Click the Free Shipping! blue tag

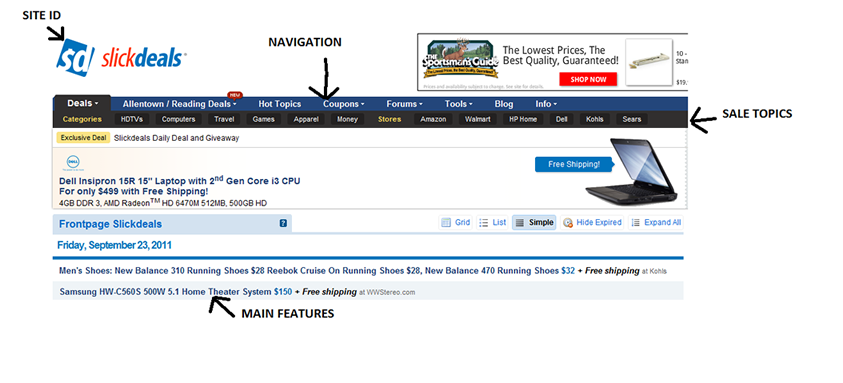(574, 165)
